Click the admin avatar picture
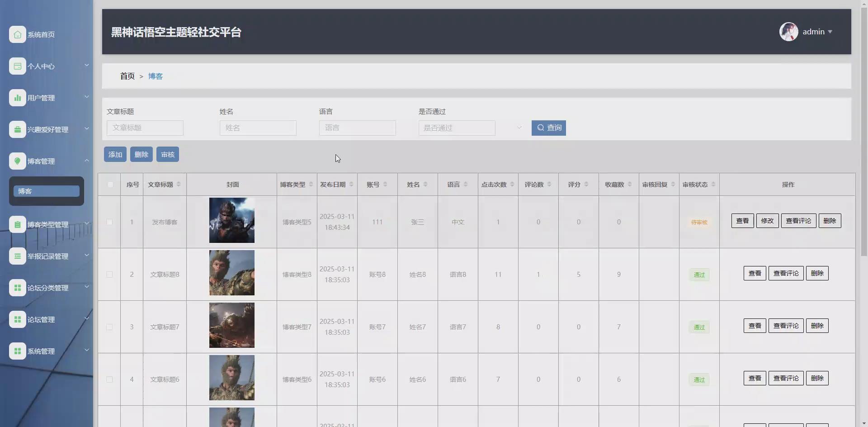 (x=789, y=32)
